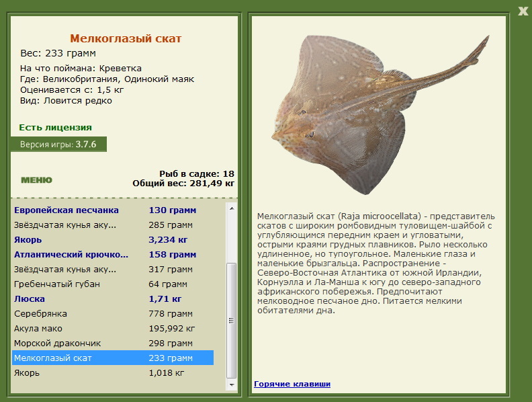Click Вид: Ловится редко line
The width and height of the screenshot is (532, 402).
pyautogui.click(x=66, y=101)
